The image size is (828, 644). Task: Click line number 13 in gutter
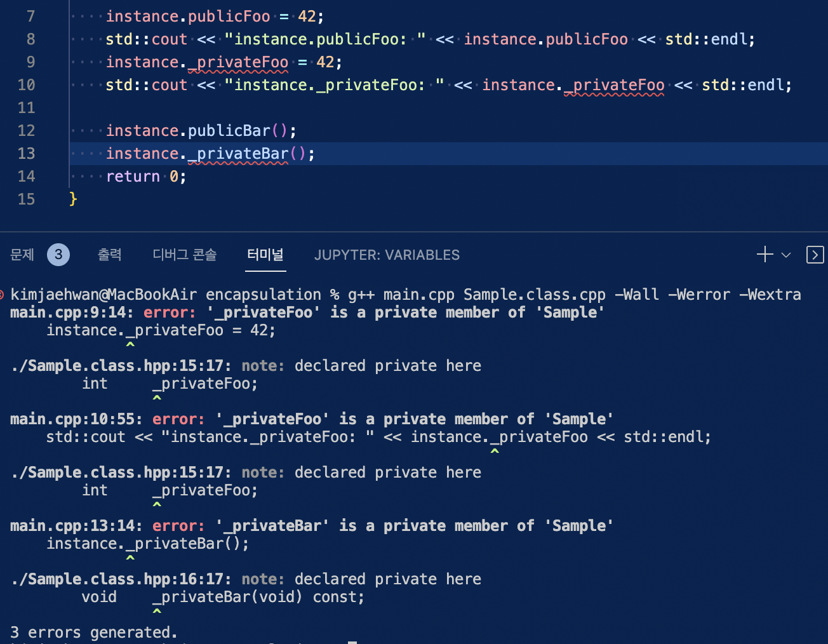[x=26, y=153]
